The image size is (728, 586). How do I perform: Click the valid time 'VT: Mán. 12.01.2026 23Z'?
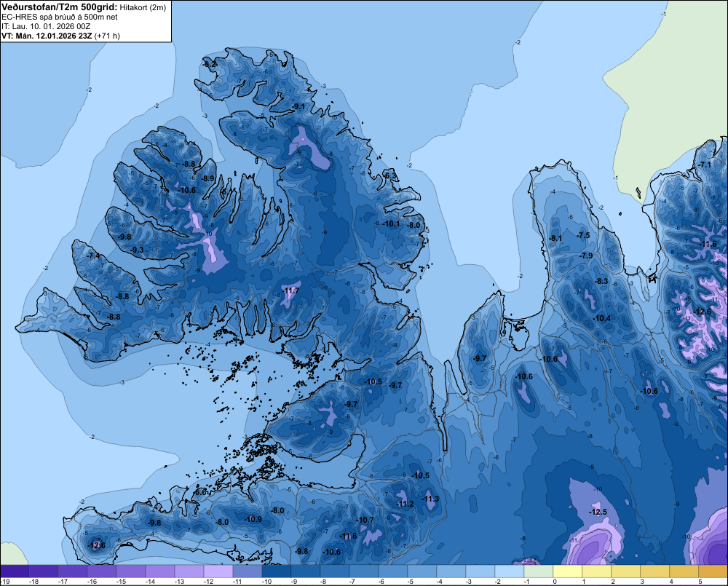(x=47, y=36)
